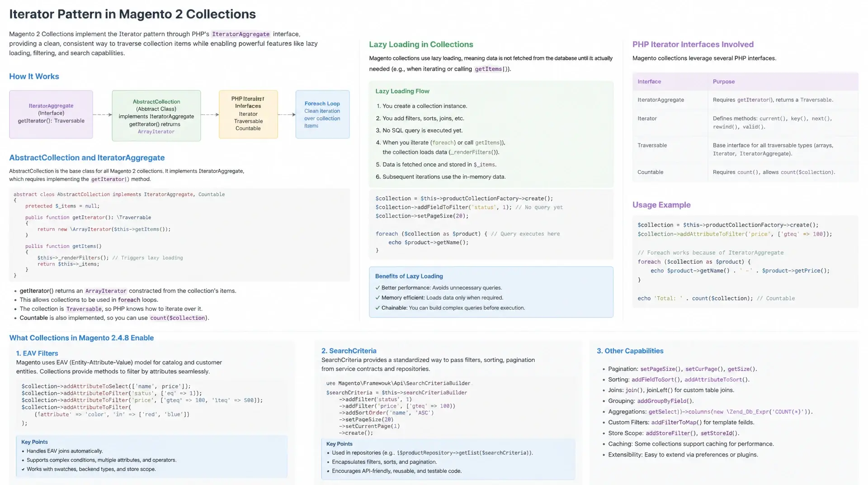This screenshot has height=485, width=868.
Task: Click the "Handles EAV joins automatically." bullet
Action: [65, 451]
